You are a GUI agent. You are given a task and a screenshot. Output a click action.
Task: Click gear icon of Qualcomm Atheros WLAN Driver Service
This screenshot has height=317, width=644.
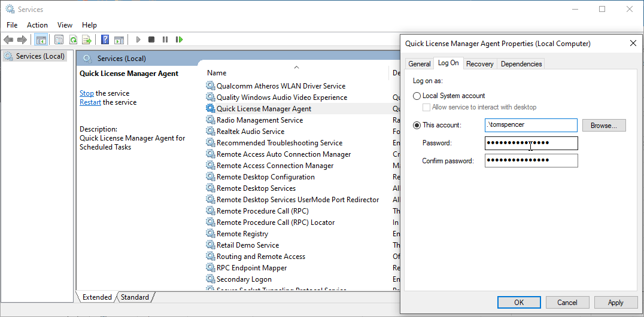[x=210, y=86]
